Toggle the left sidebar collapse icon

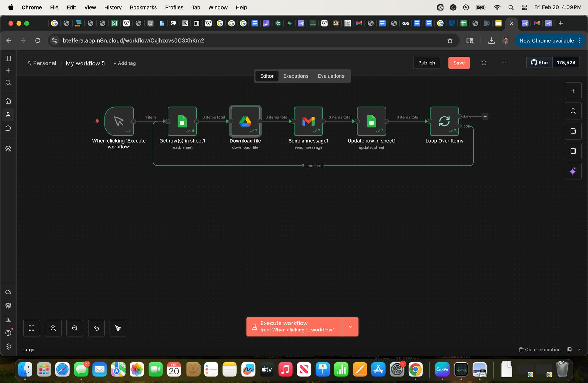coord(8,58)
